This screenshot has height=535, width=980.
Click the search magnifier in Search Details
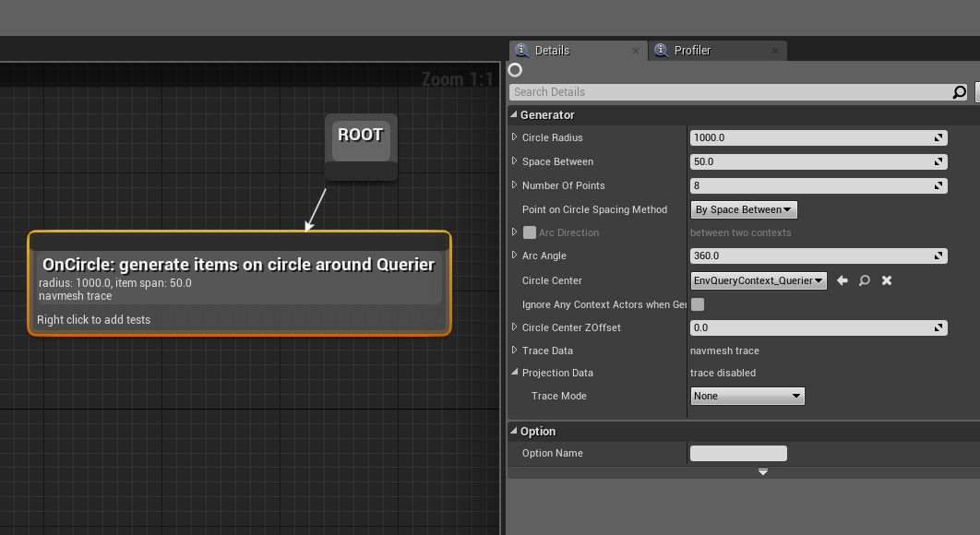point(959,92)
